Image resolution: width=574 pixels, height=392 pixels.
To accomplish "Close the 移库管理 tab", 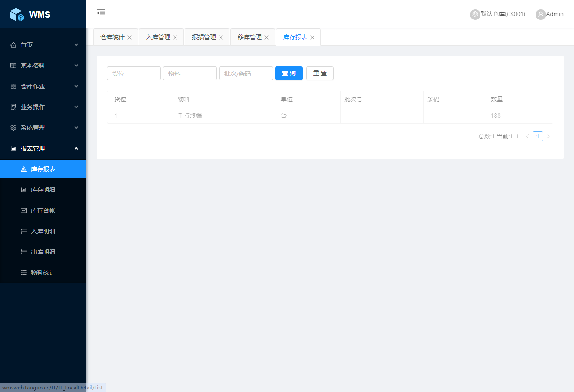I will 267,38.
